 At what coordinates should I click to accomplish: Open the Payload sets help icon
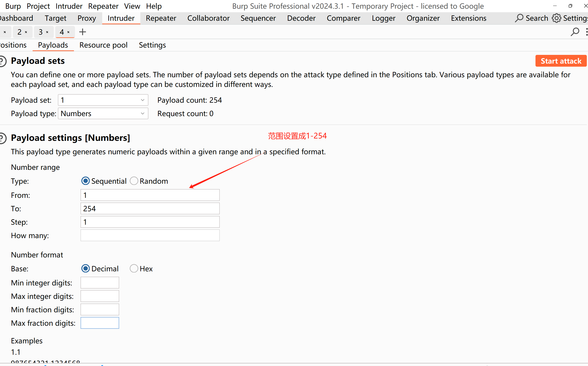2,61
